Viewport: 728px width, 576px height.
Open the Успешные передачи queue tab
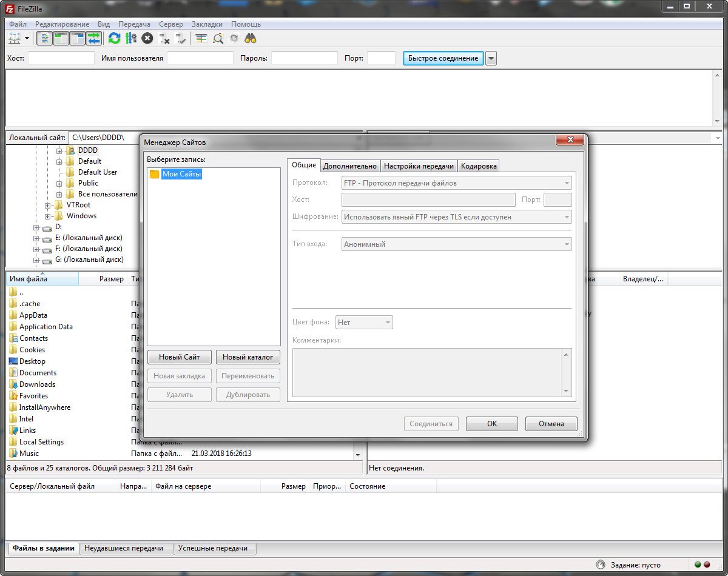(215, 548)
